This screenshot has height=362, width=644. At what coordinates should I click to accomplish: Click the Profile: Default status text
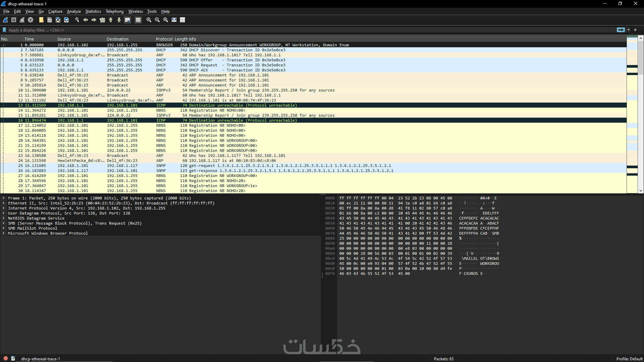point(629,359)
